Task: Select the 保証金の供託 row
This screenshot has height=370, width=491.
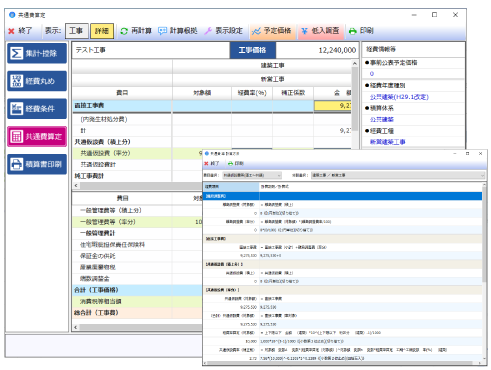Action: click(x=138, y=256)
